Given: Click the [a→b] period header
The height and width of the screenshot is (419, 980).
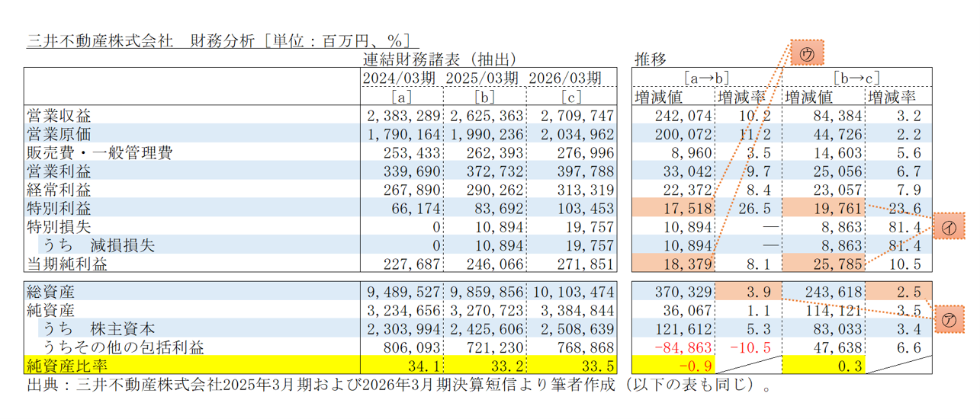Looking at the screenshot, I should [x=706, y=78].
